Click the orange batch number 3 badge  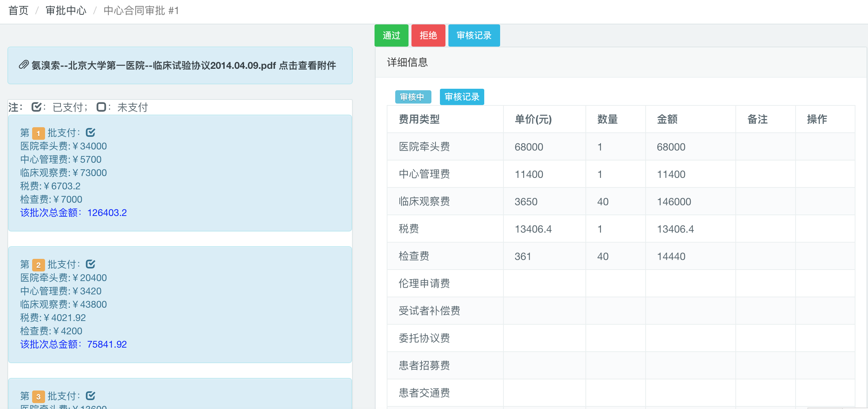tap(38, 396)
